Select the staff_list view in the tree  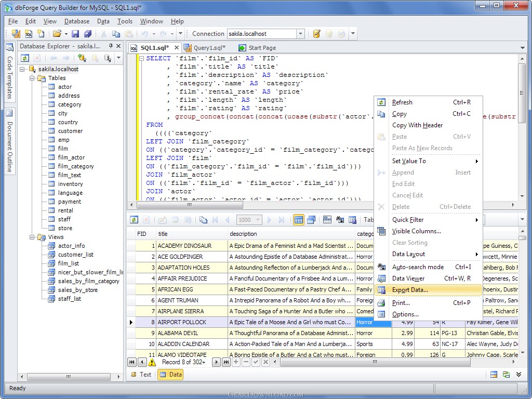coord(69,299)
